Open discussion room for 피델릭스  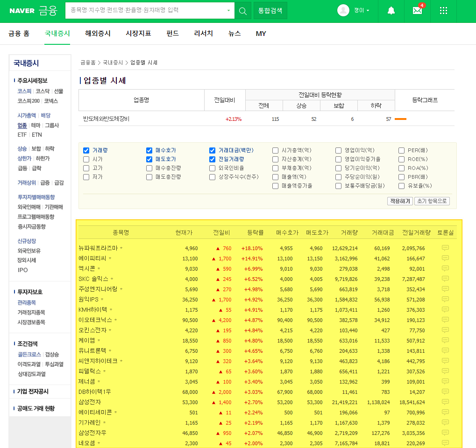(x=445, y=371)
